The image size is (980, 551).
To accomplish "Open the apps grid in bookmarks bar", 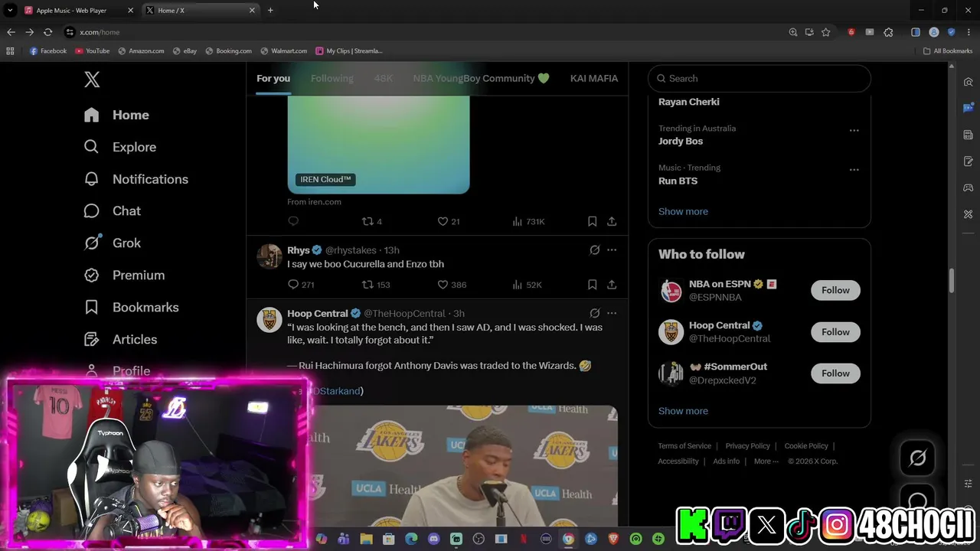I will pos(10,51).
